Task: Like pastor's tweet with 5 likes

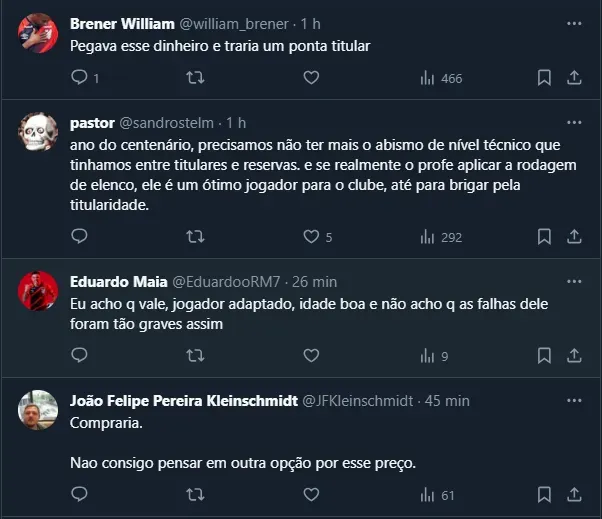Action: (311, 237)
